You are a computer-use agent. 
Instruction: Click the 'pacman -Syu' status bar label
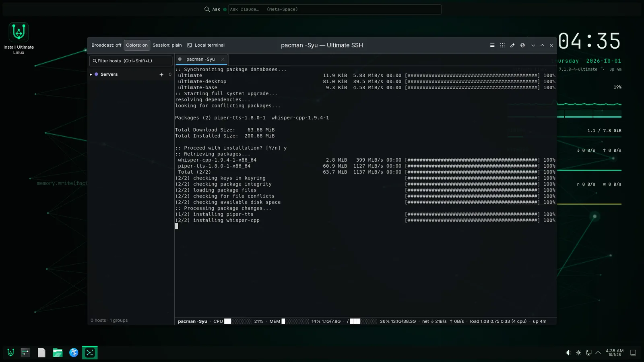192,321
